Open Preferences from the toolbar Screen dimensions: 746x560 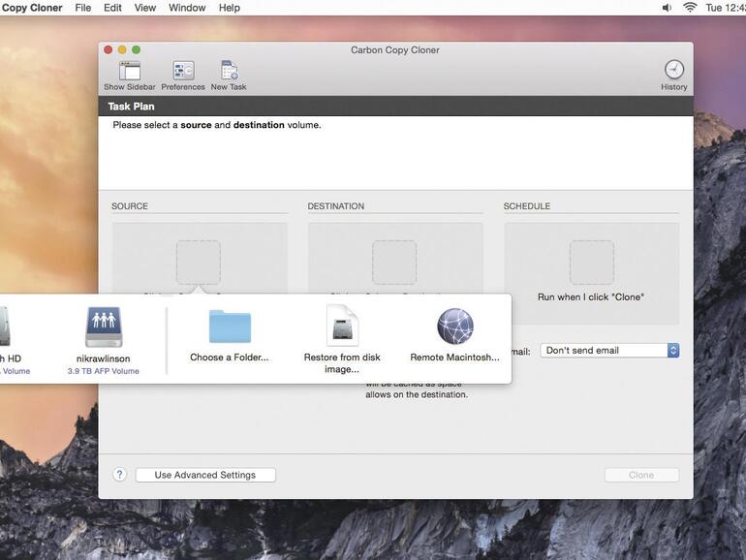[x=183, y=71]
